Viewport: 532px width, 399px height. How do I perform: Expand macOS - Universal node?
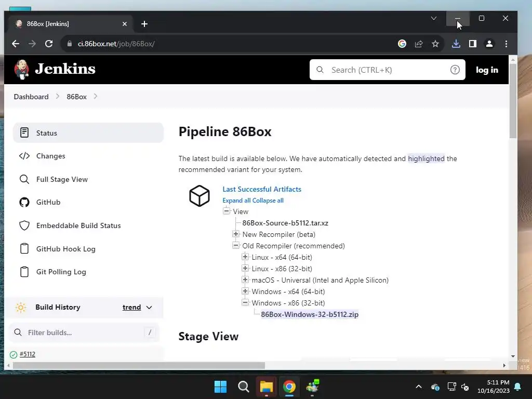(245, 280)
